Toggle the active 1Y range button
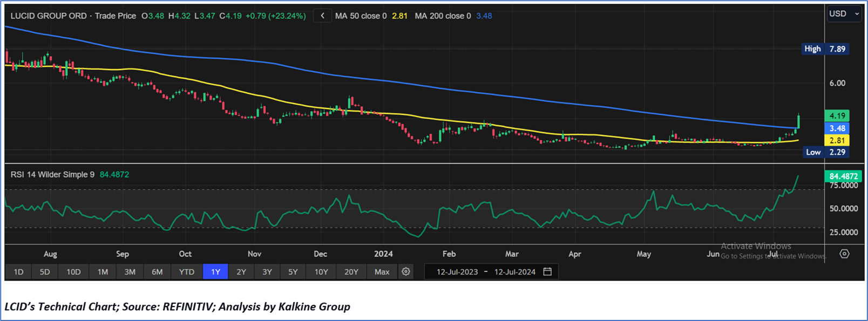868x321 pixels. pyautogui.click(x=215, y=272)
